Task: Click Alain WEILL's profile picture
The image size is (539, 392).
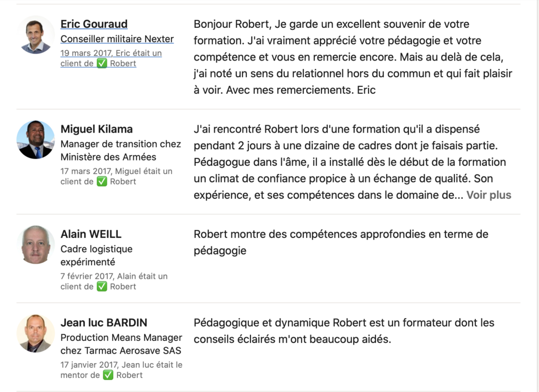Action: point(36,245)
